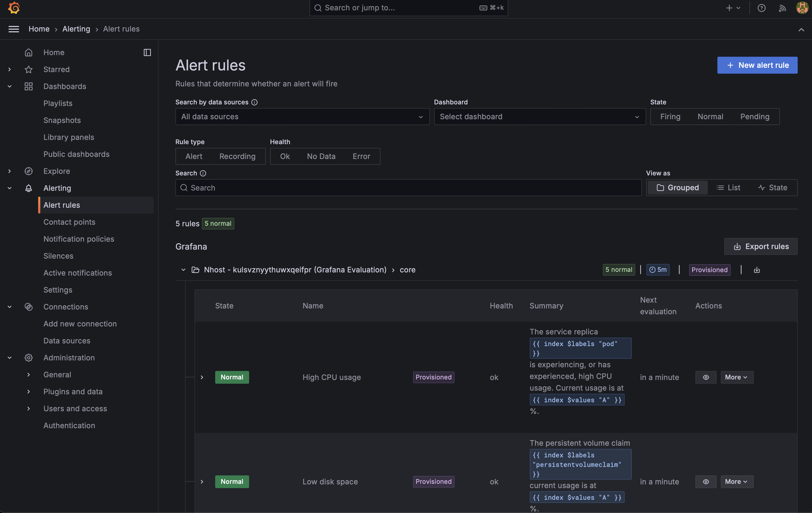Filter health by No Data

[x=321, y=156]
